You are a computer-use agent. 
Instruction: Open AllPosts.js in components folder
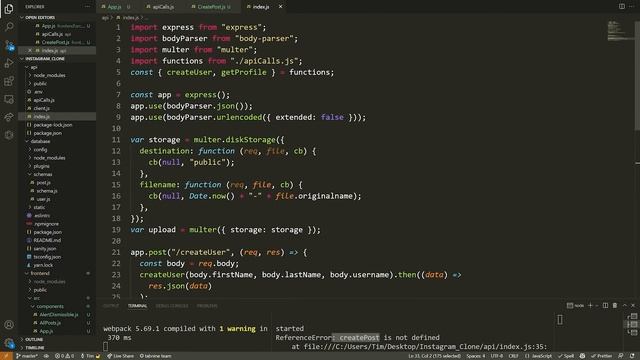click(x=57, y=323)
